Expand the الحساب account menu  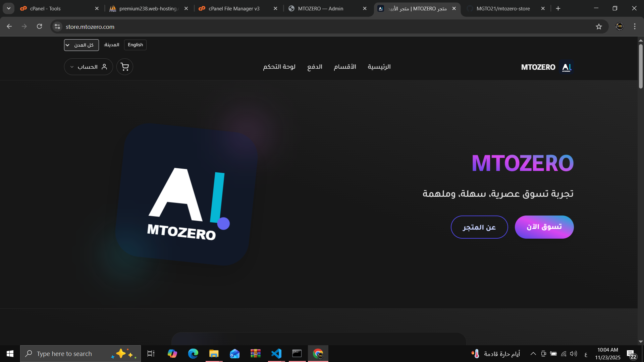(x=89, y=67)
